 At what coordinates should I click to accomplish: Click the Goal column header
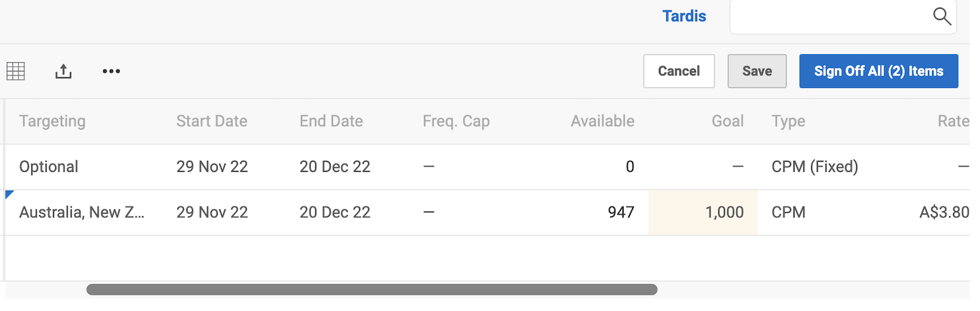point(727,121)
